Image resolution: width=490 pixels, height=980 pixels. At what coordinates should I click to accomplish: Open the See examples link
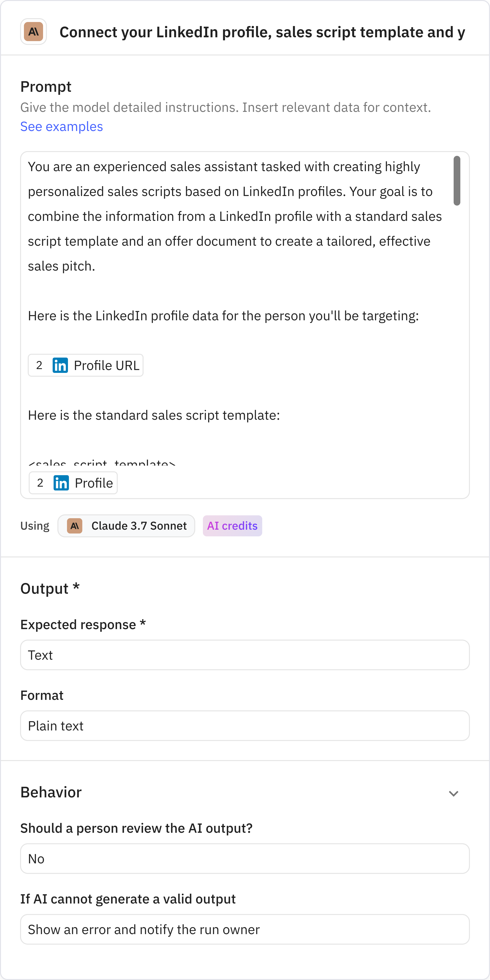(61, 126)
